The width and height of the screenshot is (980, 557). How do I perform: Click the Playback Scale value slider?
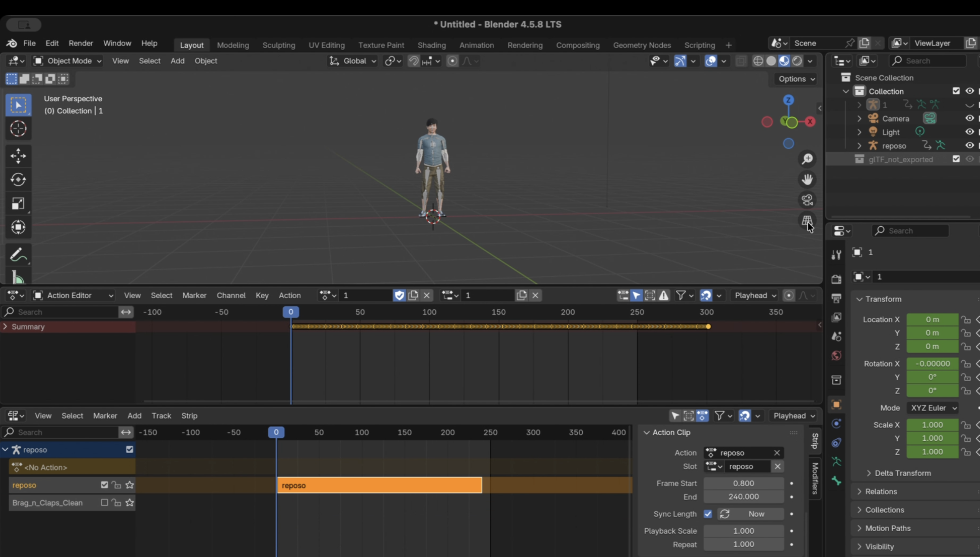tap(743, 531)
